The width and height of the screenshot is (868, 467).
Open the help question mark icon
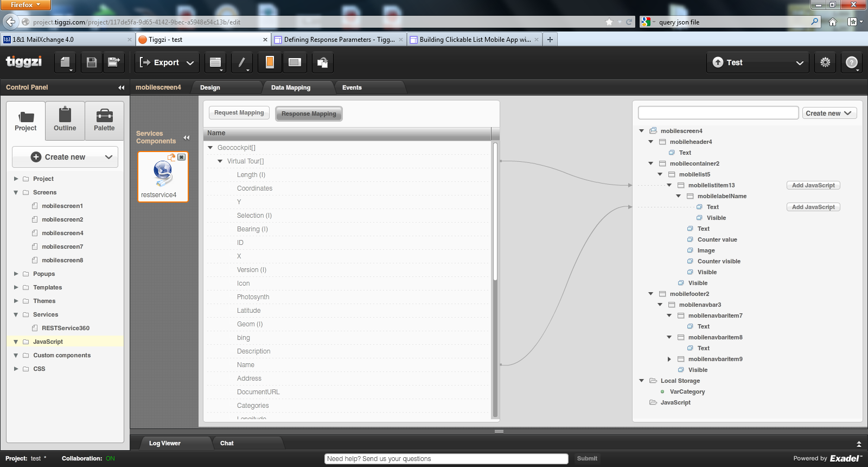coord(852,62)
